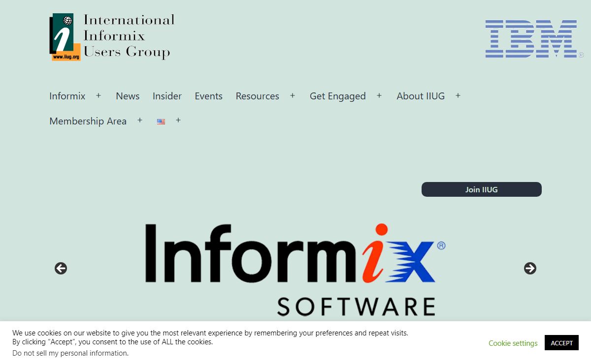Image resolution: width=591 pixels, height=364 pixels.
Task: Expand the Resources submenu plus
Action: coord(293,95)
